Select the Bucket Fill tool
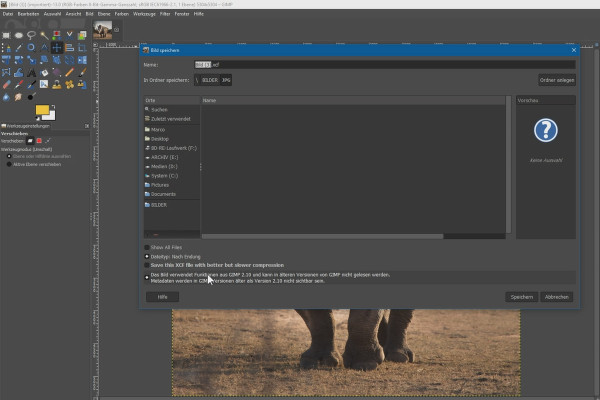This screenshot has width=600, height=400. pos(44,72)
